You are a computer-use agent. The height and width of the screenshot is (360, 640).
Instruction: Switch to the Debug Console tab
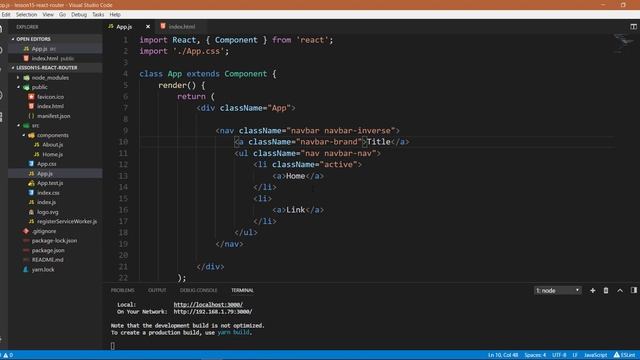tap(198, 290)
